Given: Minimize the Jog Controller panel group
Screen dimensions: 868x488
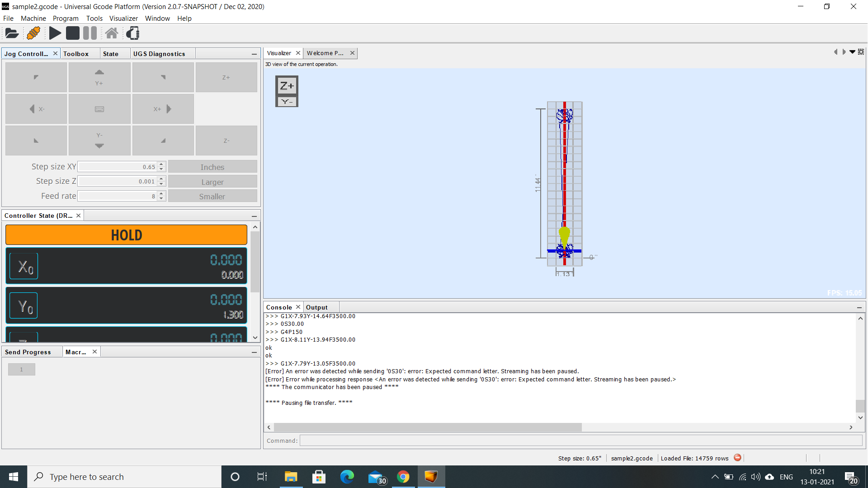Looking at the screenshot, I should tap(254, 54).
